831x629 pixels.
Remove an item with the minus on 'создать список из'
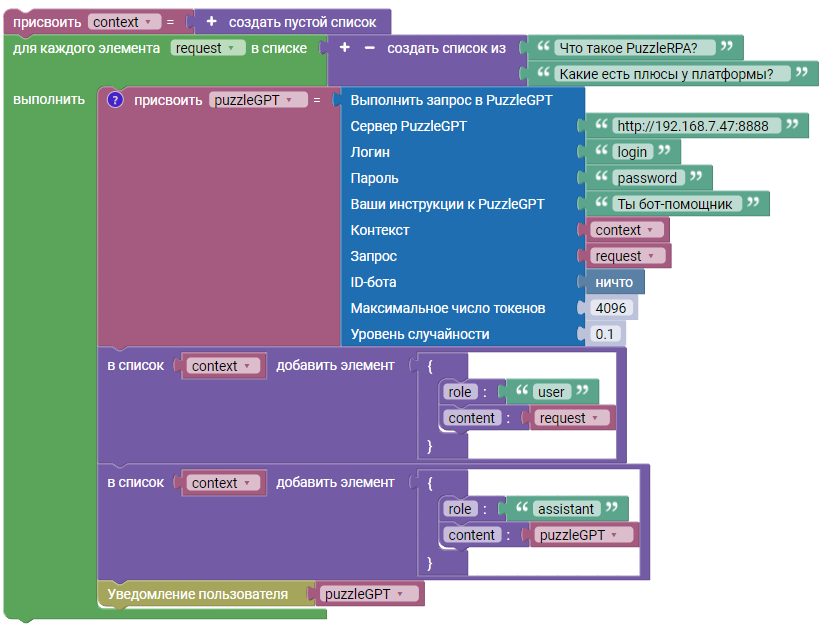[370, 48]
